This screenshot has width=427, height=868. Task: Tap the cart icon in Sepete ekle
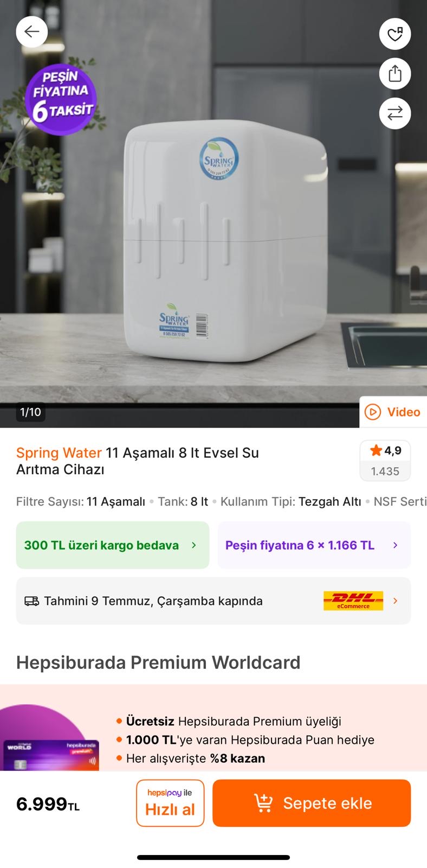(x=263, y=803)
